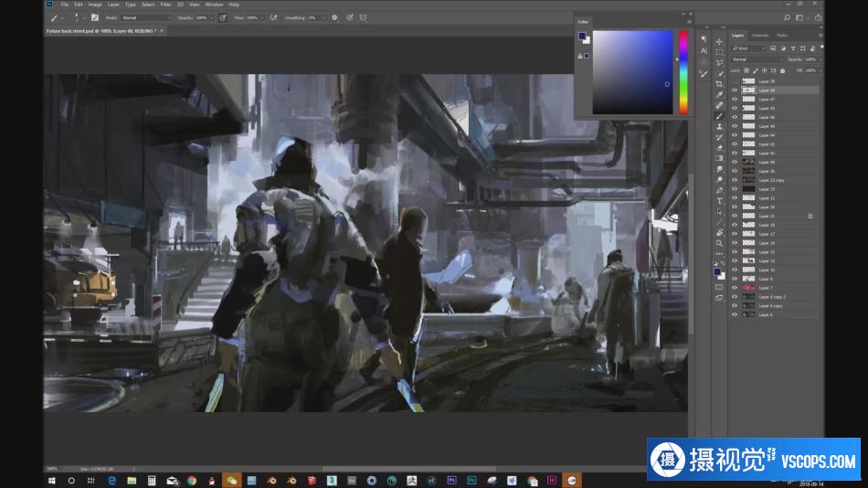Click the foreground color swatch in the toolbox
This screenshot has width=868, height=488.
tap(717, 271)
